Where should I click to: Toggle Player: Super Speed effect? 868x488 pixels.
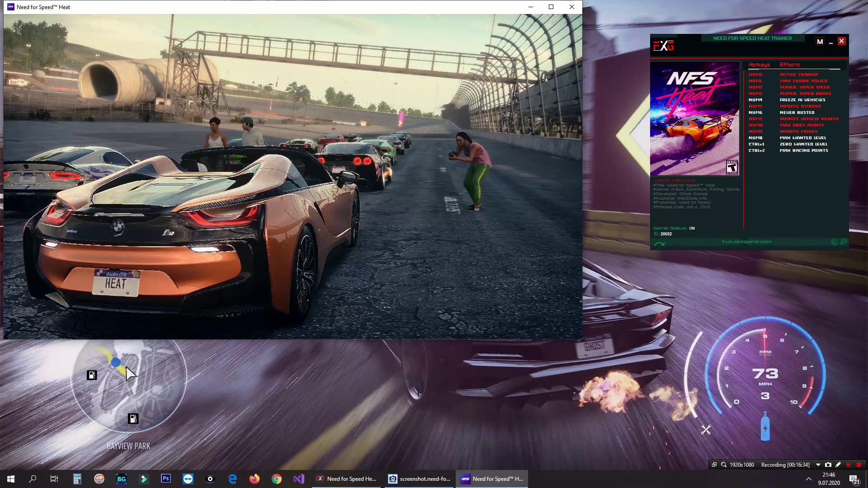[x=804, y=87]
